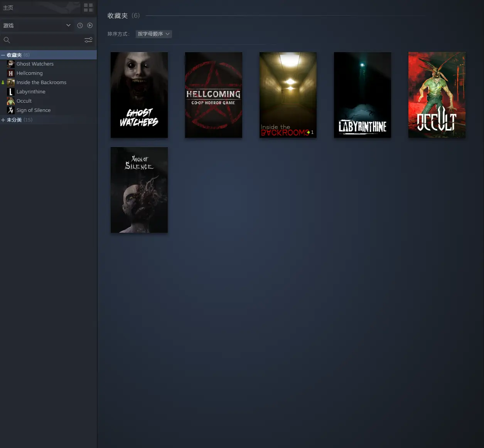Open advanced filter sliders icon
The height and width of the screenshot is (448, 484).
point(88,40)
